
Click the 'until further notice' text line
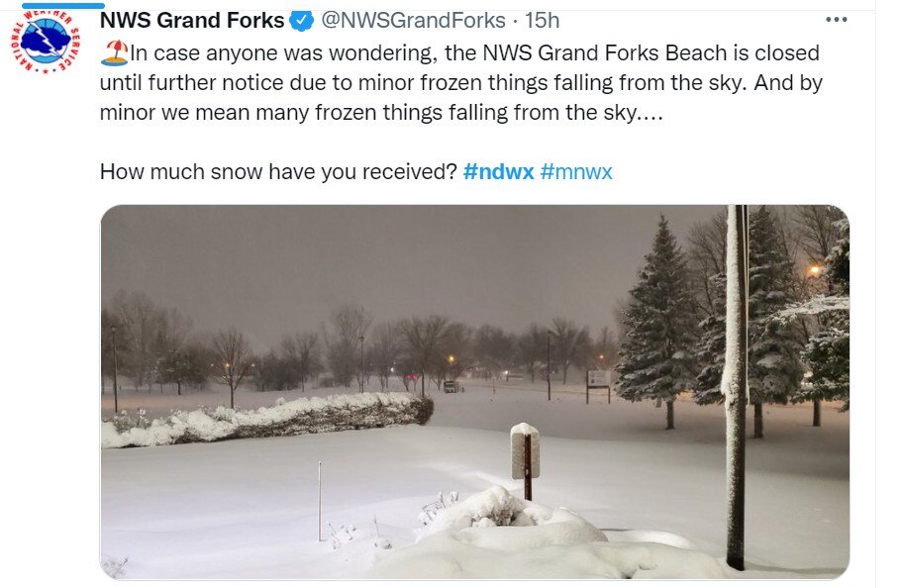(x=461, y=83)
